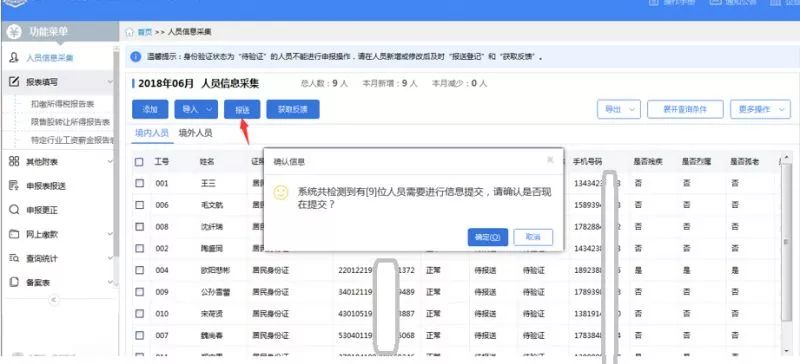
Task: Click the 手机号码 column header
Action: click(x=587, y=162)
